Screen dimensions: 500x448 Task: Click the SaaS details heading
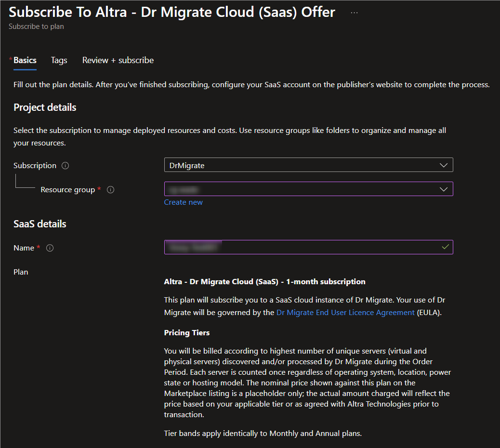(40, 224)
